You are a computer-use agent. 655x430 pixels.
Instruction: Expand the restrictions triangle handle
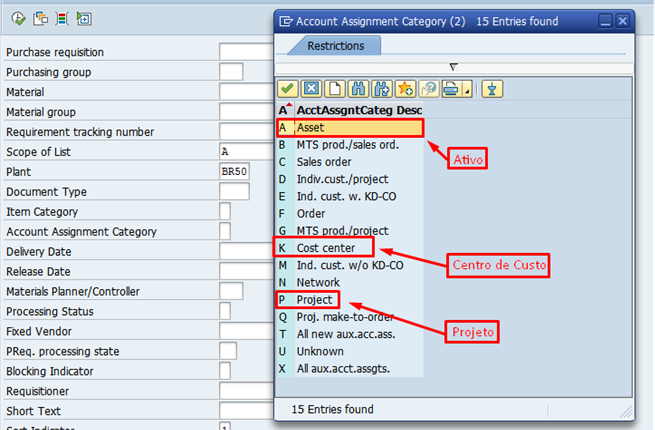click(453, 67)
